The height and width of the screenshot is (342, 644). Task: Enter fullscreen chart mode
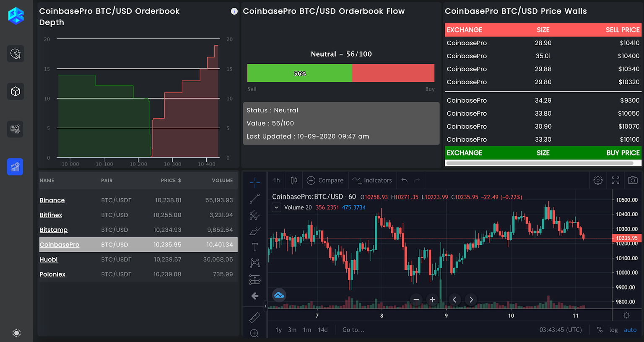point(615,180)
